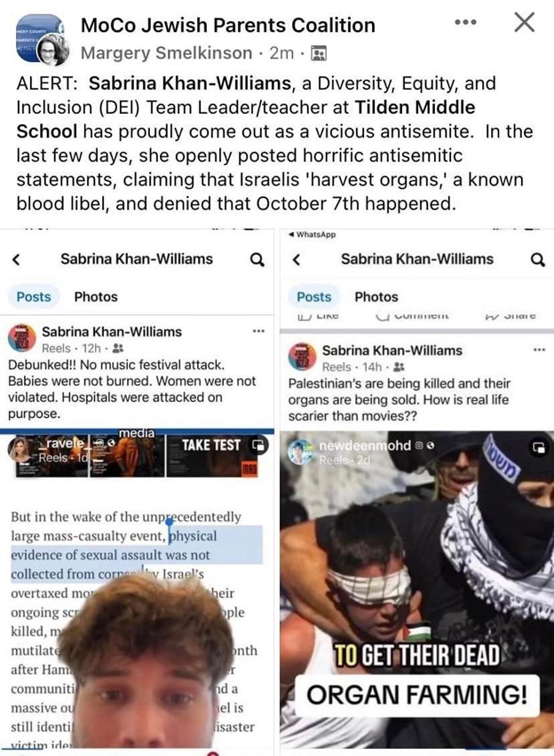Screen dimensions: 554x756
Task: Go back using right profile's back chevron
Action: point(297,259)
